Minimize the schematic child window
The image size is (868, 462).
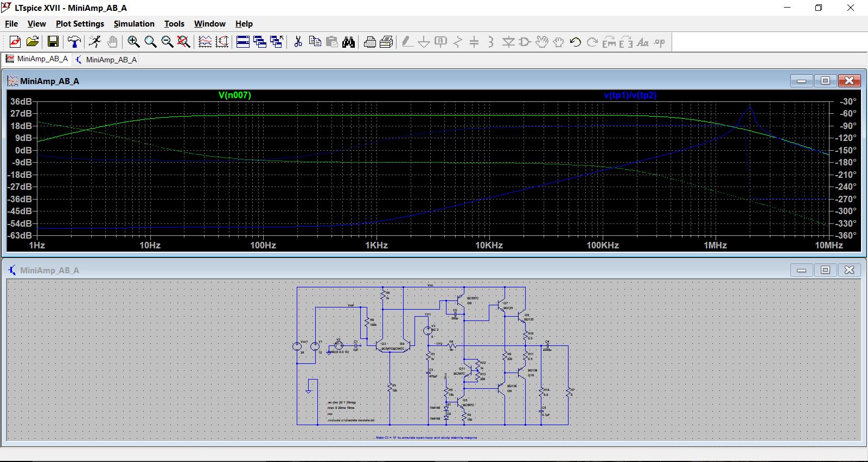pyautogui.click(x=801, y=270)
